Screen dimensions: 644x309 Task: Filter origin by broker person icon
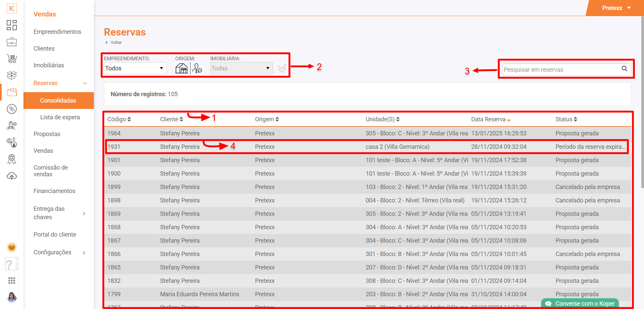[197, 68]
